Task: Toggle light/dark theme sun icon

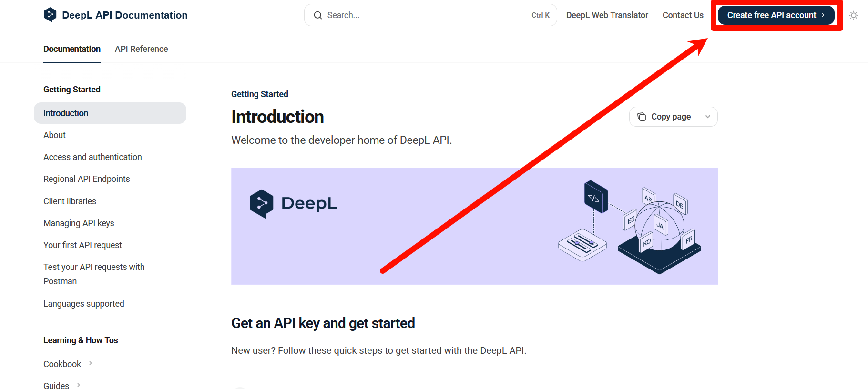Action: [x=853, y=15]
